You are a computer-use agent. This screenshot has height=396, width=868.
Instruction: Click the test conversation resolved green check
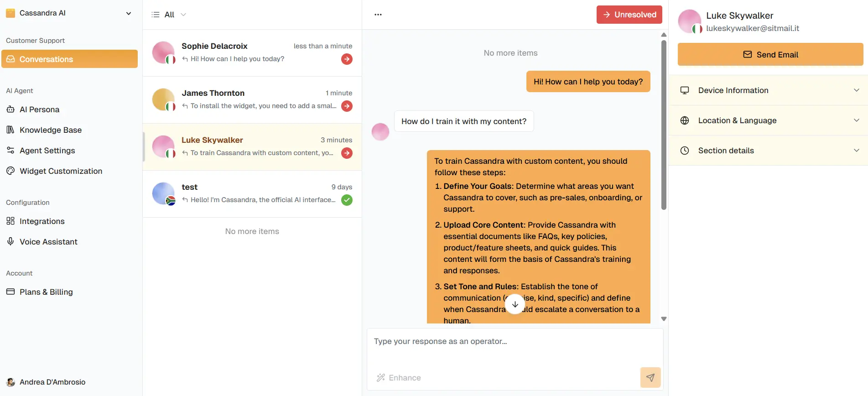[347, 200]
